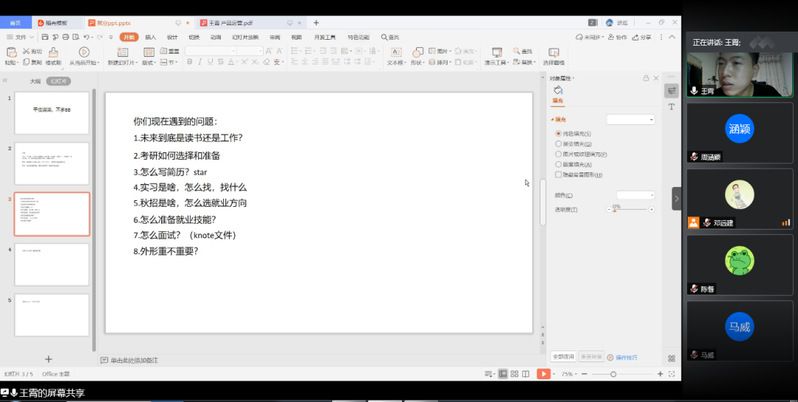
Task: Click the Collaborate icon
Action: point(617,37)
